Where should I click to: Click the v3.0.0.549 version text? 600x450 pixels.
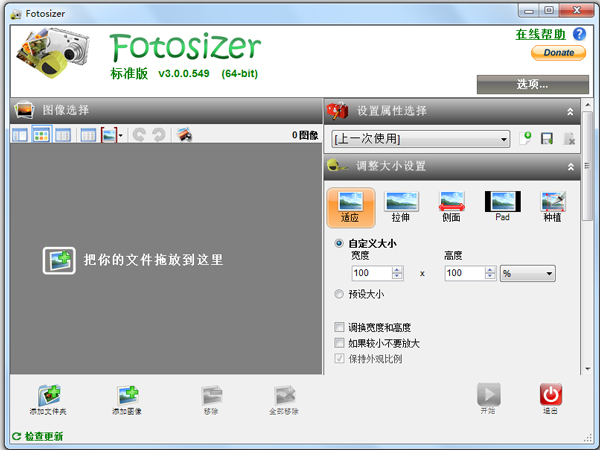184,73
